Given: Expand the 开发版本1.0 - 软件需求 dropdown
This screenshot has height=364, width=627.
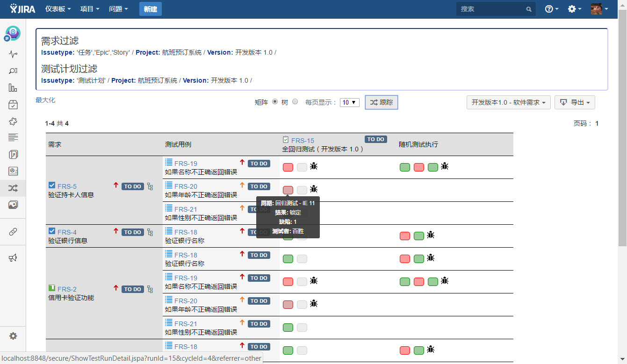Looking at the screenshot, I should pos(508,102).
